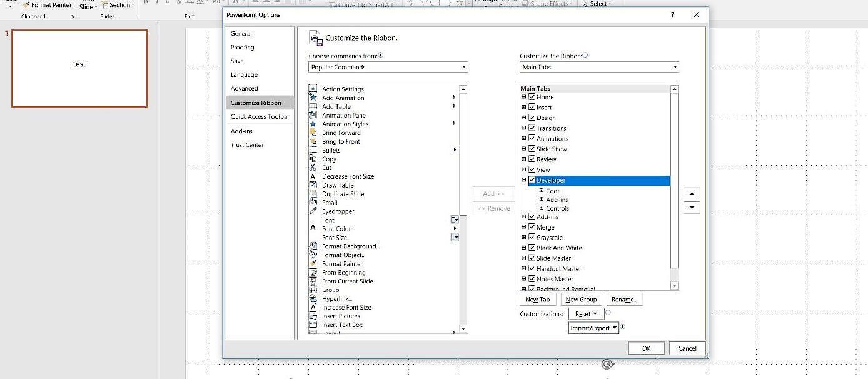
Task: Click the Rename button
Action: (624, 299)
